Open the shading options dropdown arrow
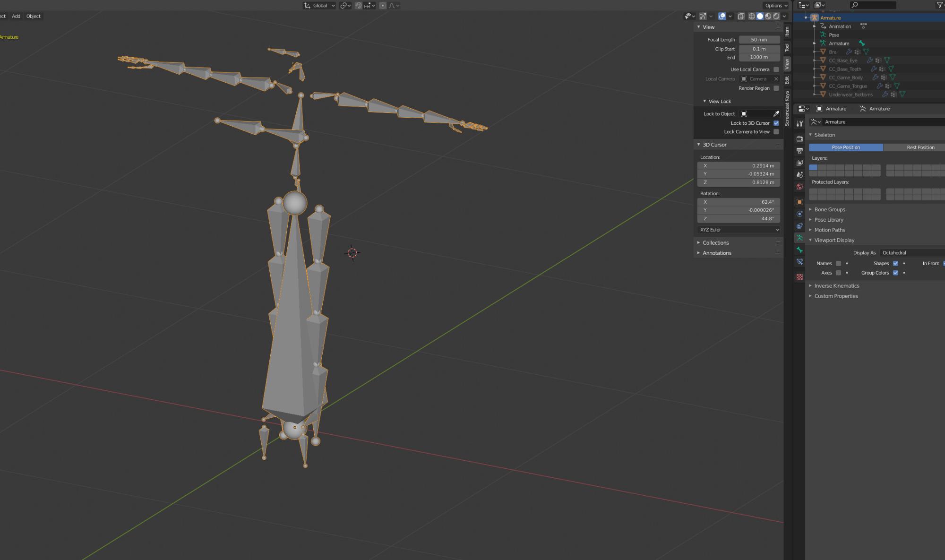This screenshot has width=945, height=560. pos(784,17)
